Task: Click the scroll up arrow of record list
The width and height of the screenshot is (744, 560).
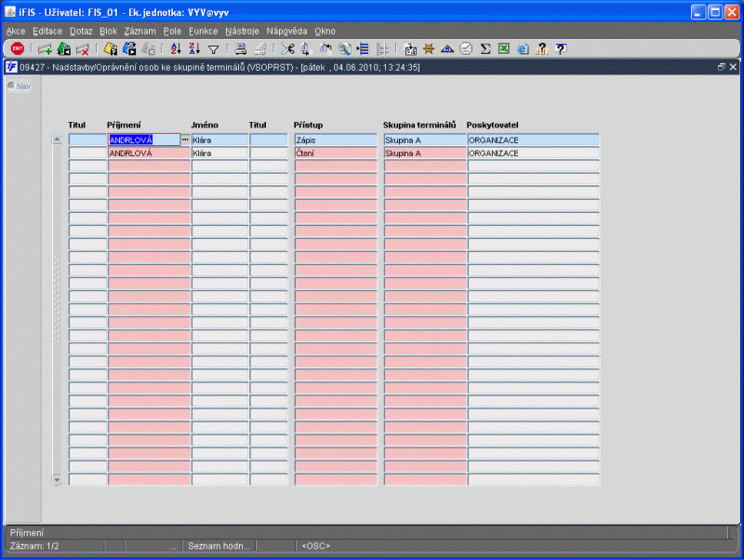Action: pos(57,139)
